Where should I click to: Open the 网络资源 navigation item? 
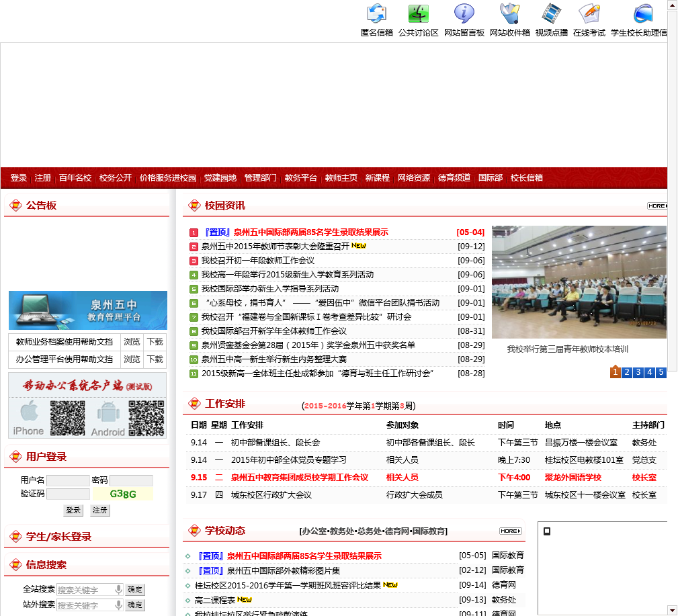tap(414, 177)
